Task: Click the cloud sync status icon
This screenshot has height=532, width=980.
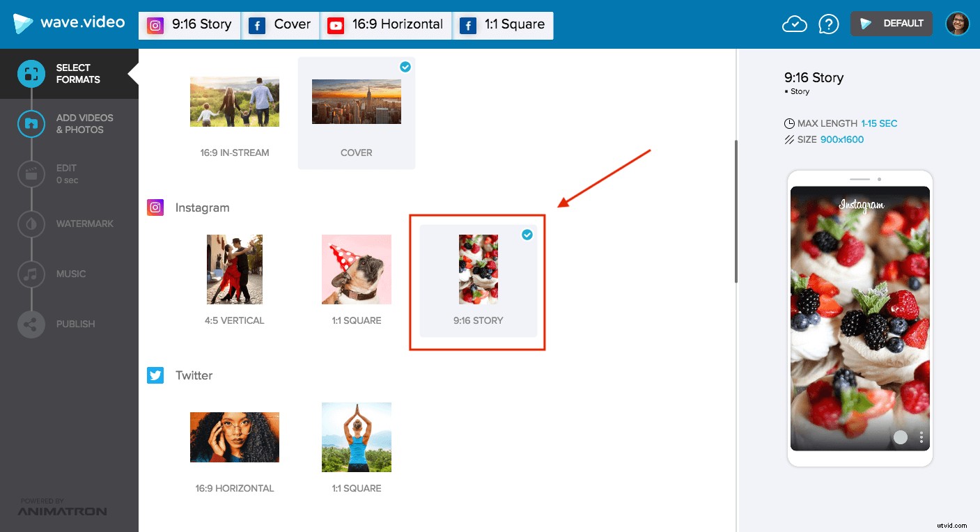Action: click(794, 23)
